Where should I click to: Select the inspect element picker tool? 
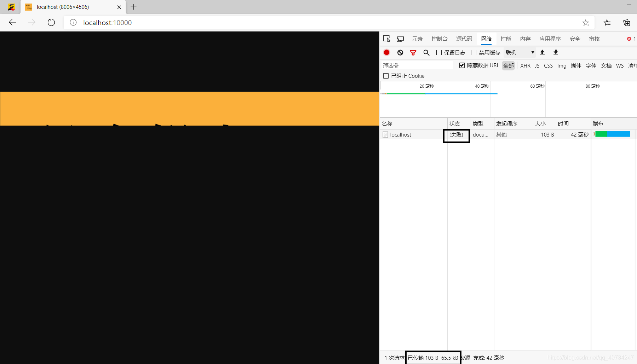[386, 39]
